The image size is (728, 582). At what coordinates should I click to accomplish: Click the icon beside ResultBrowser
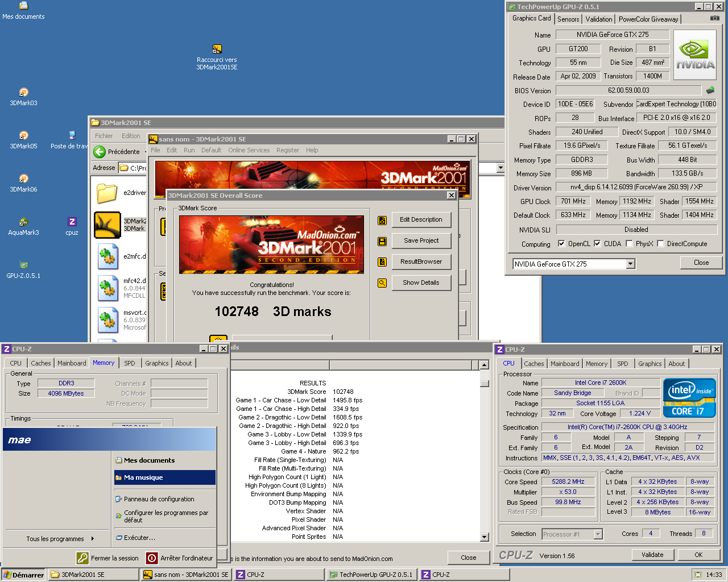(x=382, y=262)
